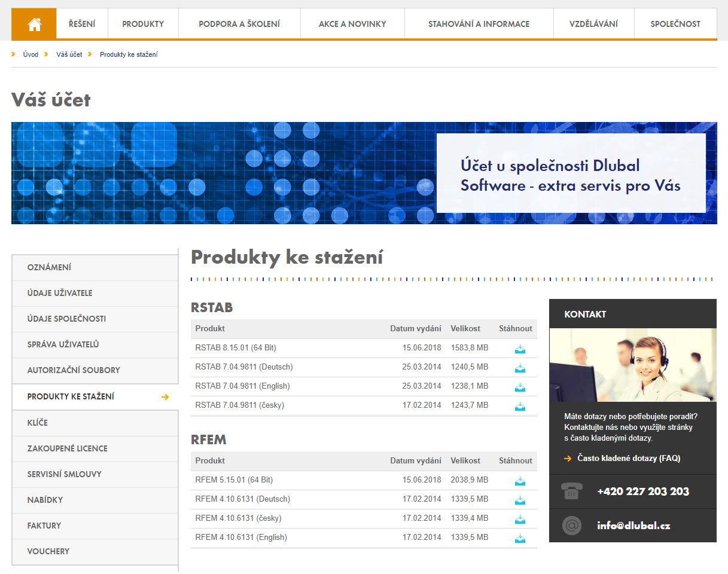The width and height of the screenshot is (728, 574).
Task: Click Váš účet breadcrumb link
Action: coord(69,54)
